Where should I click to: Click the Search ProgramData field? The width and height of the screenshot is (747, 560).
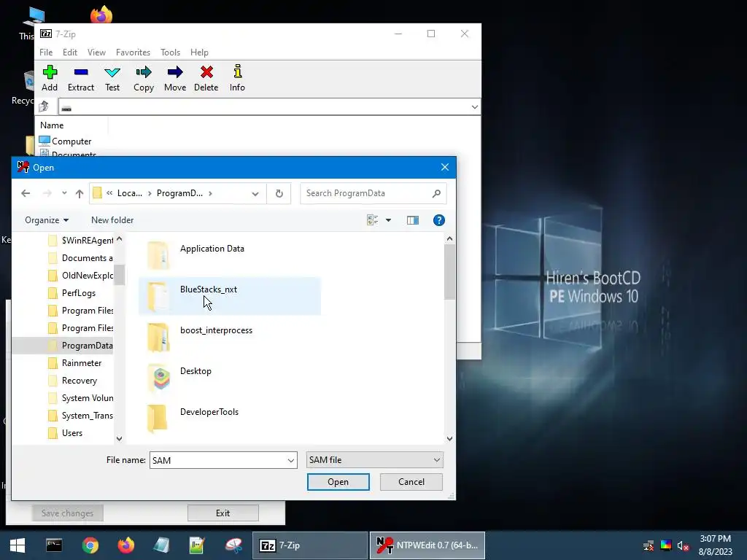(367, 193)
